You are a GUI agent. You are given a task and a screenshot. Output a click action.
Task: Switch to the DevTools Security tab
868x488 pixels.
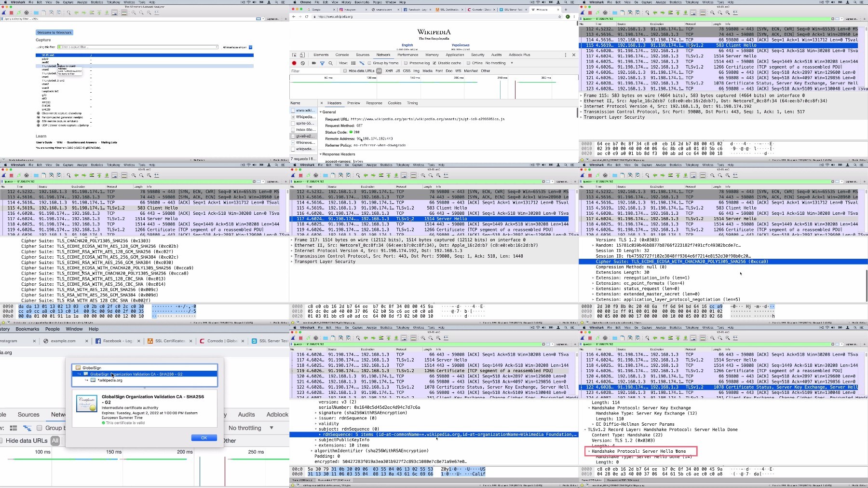tap(478, 55)
